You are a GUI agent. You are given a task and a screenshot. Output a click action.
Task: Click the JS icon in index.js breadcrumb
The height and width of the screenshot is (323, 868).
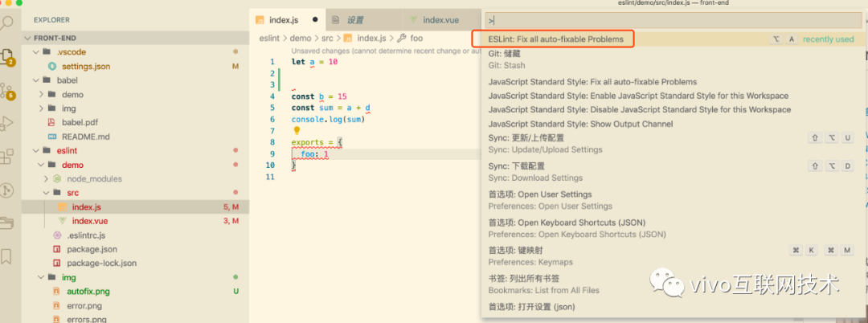point(348,38)
